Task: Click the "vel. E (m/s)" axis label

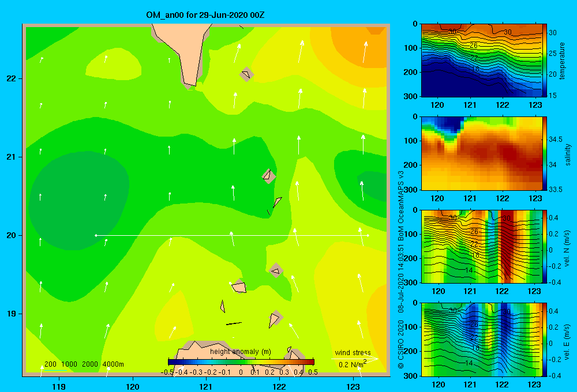Action: point(567,341)
